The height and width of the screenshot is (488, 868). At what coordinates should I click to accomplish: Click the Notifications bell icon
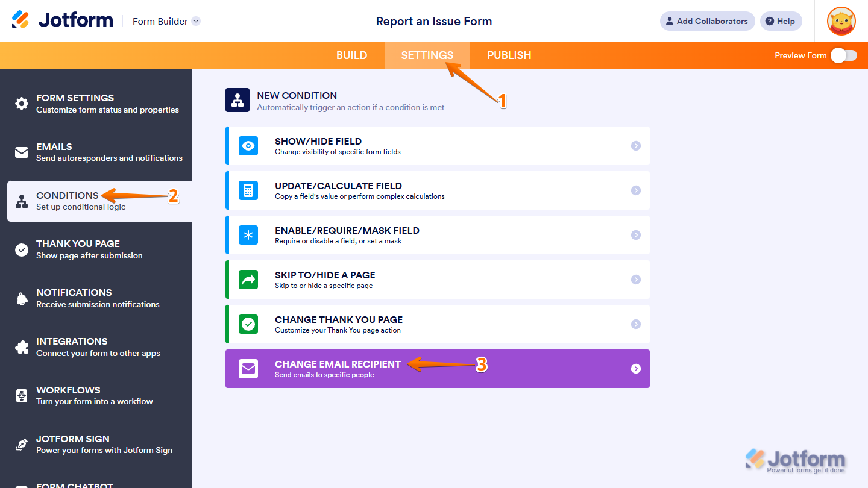click(21, 298)
